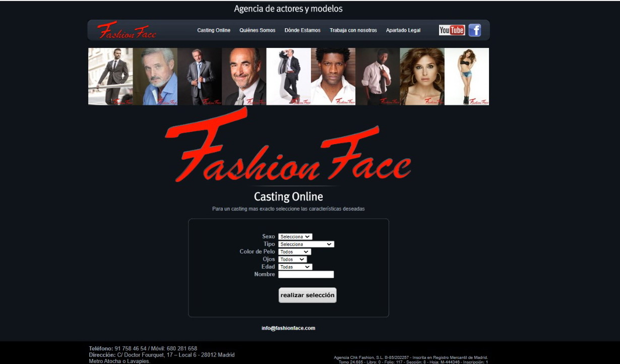
Task: Open full-body photo of woman in shorts
Action: (467, 77)
